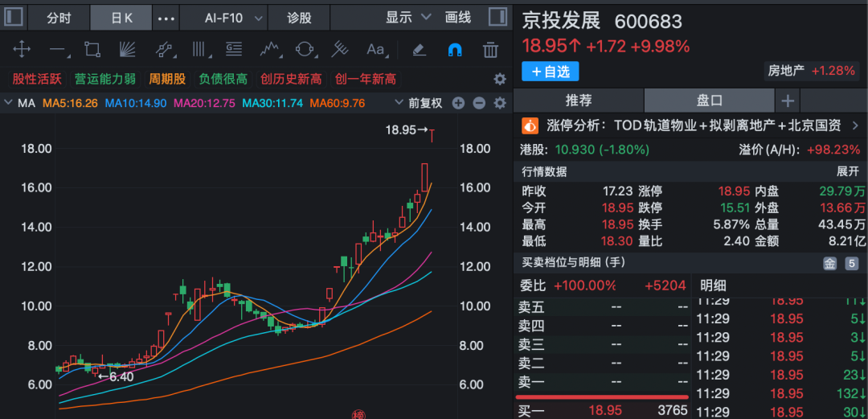Image resolution: width=868 pixels, height=419 pixels.
Task: Click the 6.40 low price marker on chart
Action: point(116,377)
